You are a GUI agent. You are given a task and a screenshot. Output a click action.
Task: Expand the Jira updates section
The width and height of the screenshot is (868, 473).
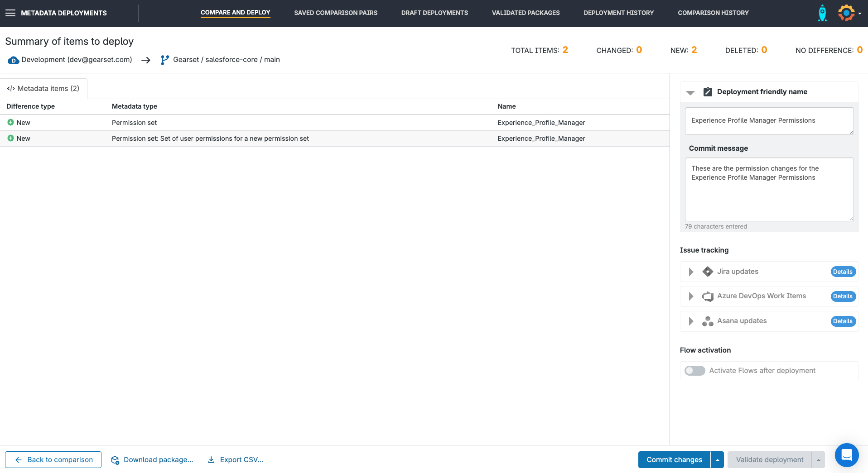[x=691, y=272]
